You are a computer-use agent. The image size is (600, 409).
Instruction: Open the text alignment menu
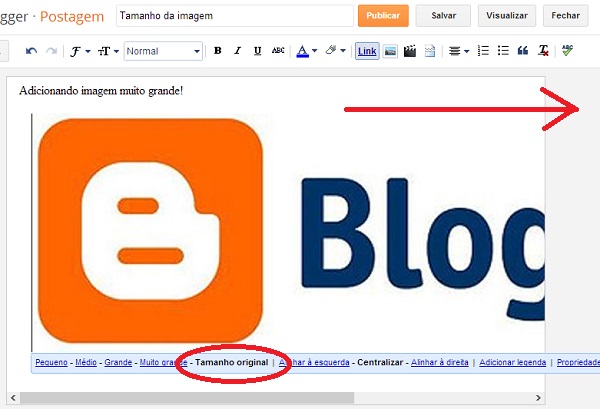click(459, 51)
